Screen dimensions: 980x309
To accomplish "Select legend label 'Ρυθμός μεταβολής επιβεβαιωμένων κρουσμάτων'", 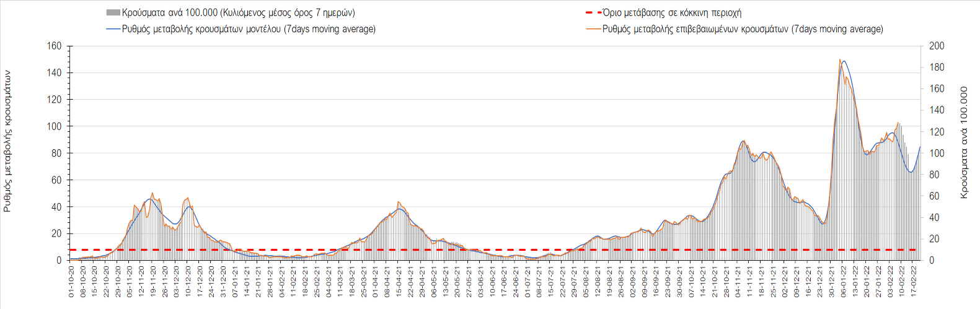I will coord(743,29).
